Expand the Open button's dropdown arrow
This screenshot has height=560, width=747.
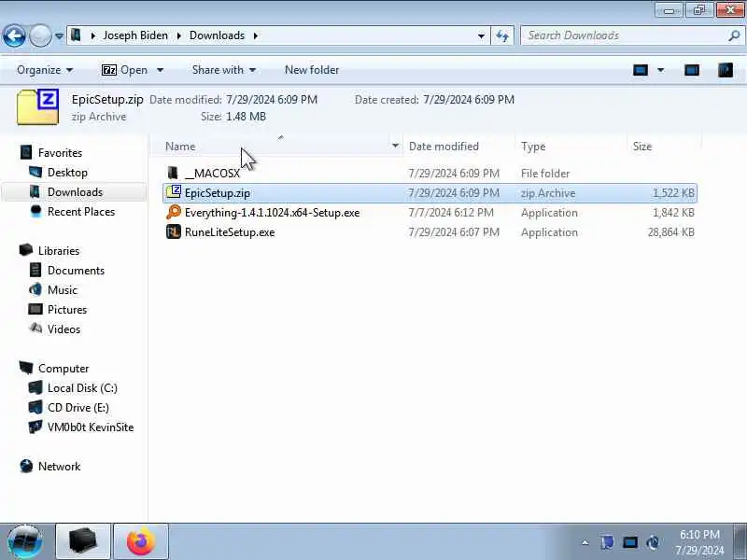click(x=160, y=70)
